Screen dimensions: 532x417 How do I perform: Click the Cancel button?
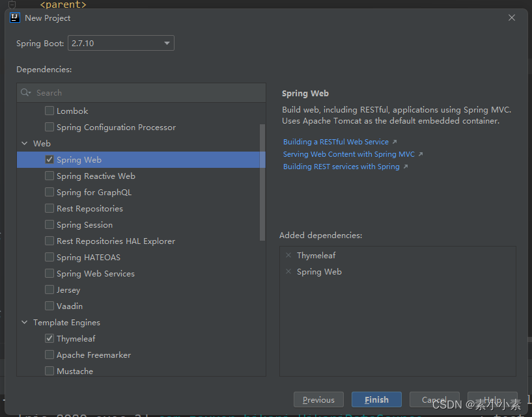click(434, 399)
